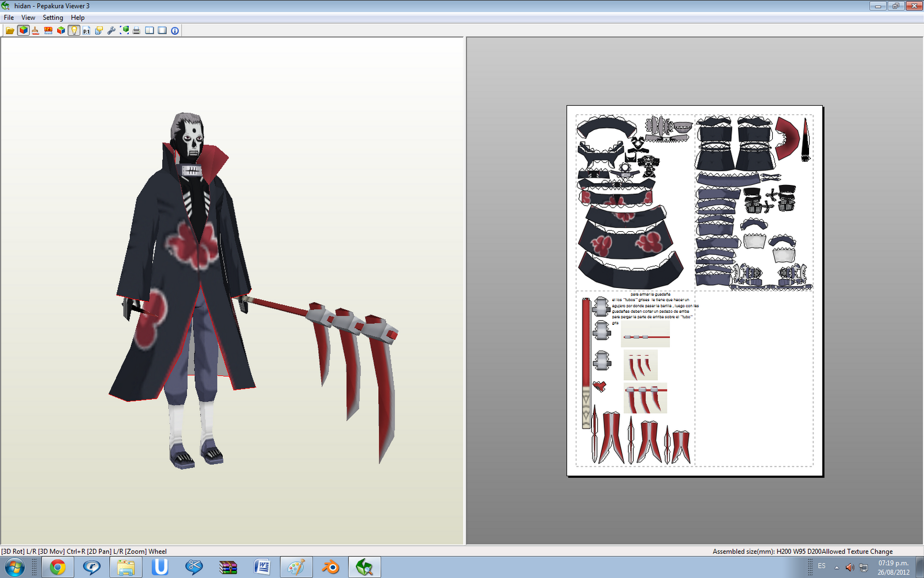Select the texture paint brush tool
The image size is (924, 578).
click(x=35, y=30)
